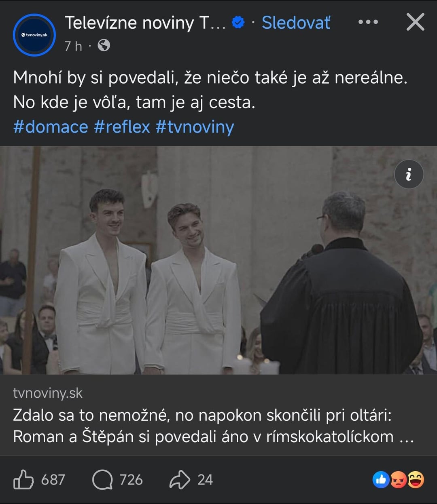
Task: Open the #domace hashtag
Action: pos(51,127)
